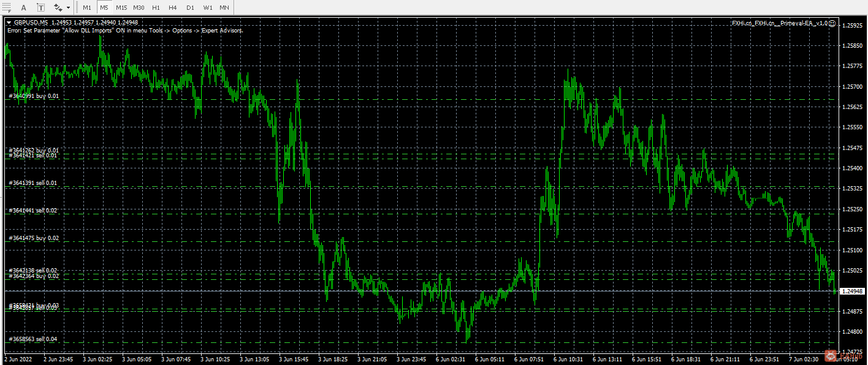The width and height of the screenshot is (868, 365).
Task: Select the M30 timeframe
Action: pos(139,7)
